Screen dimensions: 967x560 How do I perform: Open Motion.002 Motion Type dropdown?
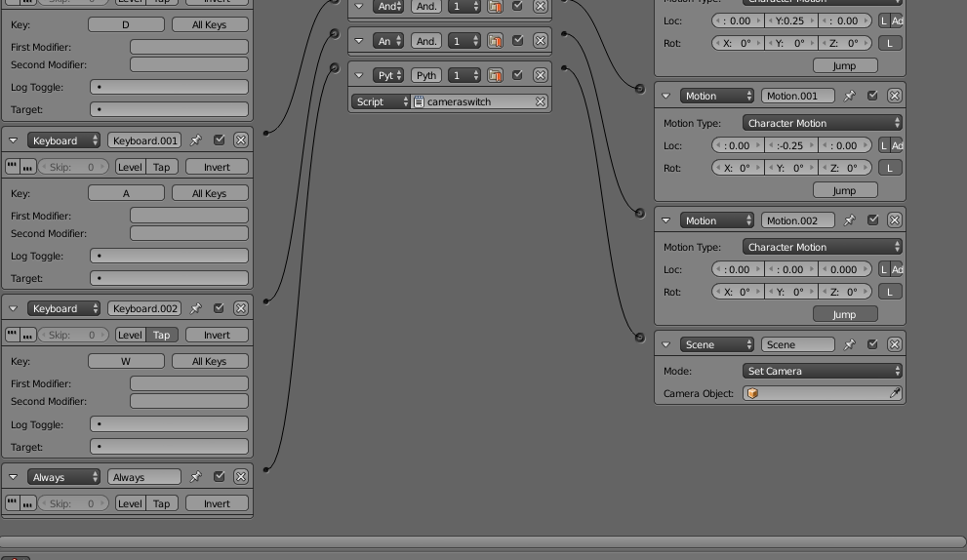(x=822, y=247)
